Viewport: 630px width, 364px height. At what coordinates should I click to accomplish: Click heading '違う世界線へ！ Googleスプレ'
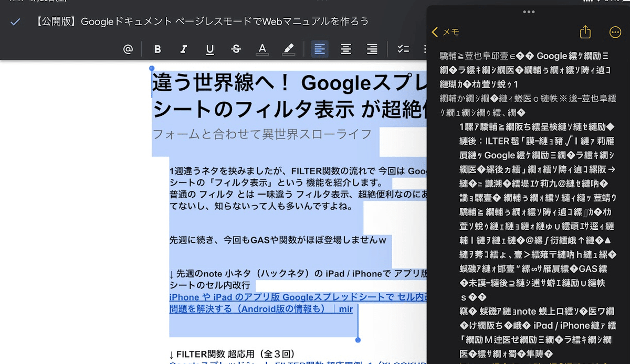[x=289, y=83]
